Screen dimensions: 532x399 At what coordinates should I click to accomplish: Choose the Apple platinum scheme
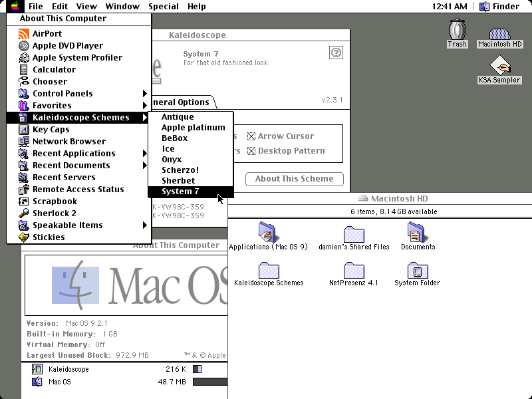point(191,128)
